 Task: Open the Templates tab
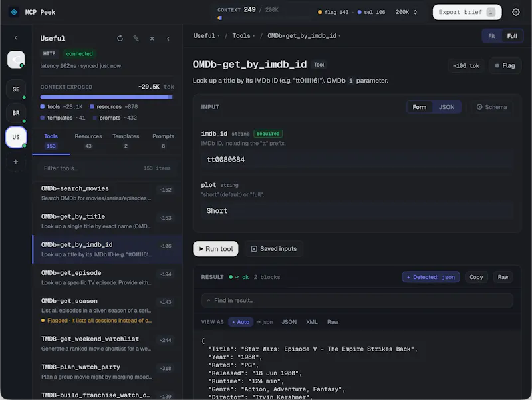[x=126, y=141]
